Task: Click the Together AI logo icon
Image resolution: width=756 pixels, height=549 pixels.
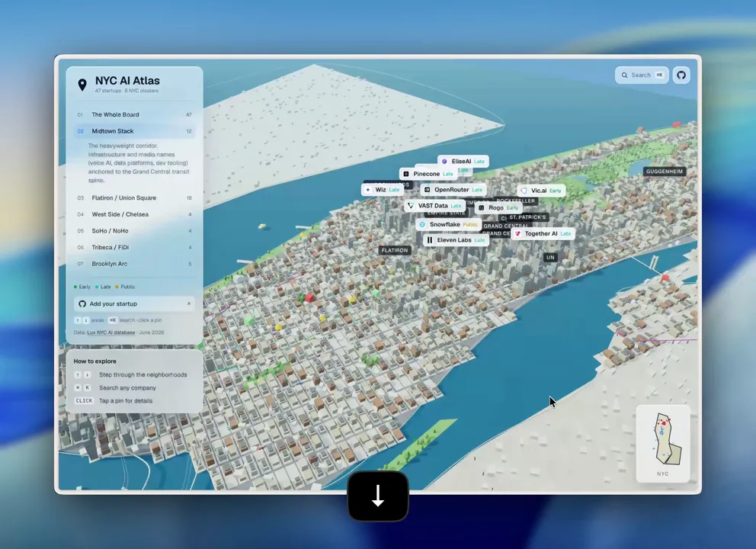Action: 517,233
